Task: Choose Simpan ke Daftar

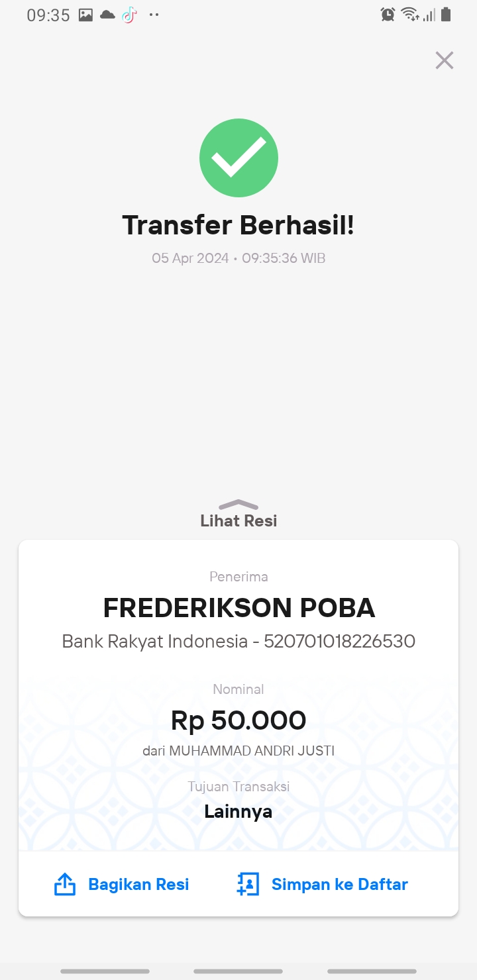Action: [x=340, y=884]
